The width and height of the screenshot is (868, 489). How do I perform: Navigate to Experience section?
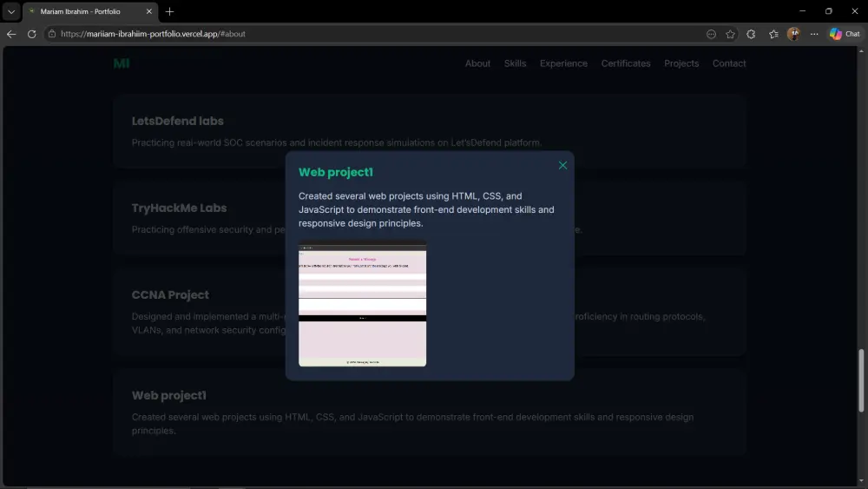(x=563, y=63)
